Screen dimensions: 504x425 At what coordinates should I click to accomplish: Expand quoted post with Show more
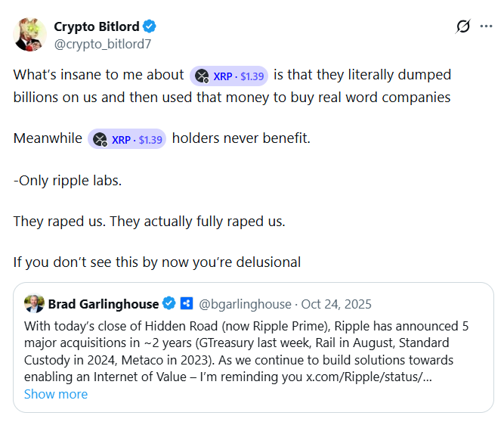click(55, 394)
